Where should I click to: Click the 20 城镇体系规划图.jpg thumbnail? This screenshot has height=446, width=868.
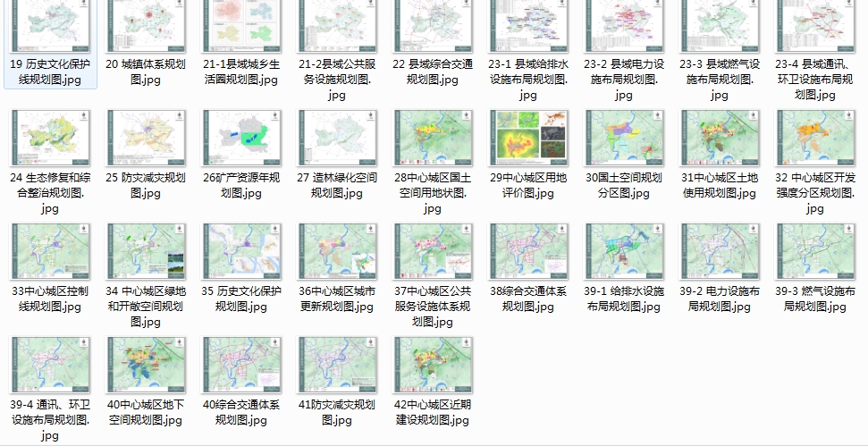point(145,25)
